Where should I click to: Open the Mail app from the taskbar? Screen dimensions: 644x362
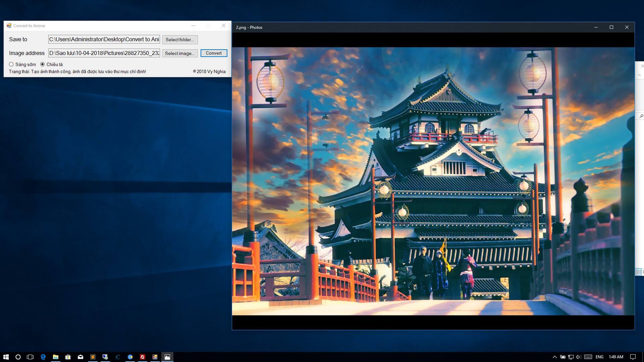click(x=80, y=357)
